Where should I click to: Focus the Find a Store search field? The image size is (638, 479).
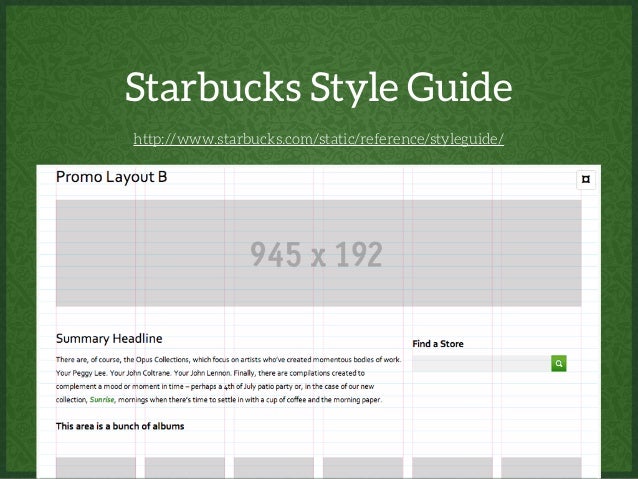[x=482, y=363]
